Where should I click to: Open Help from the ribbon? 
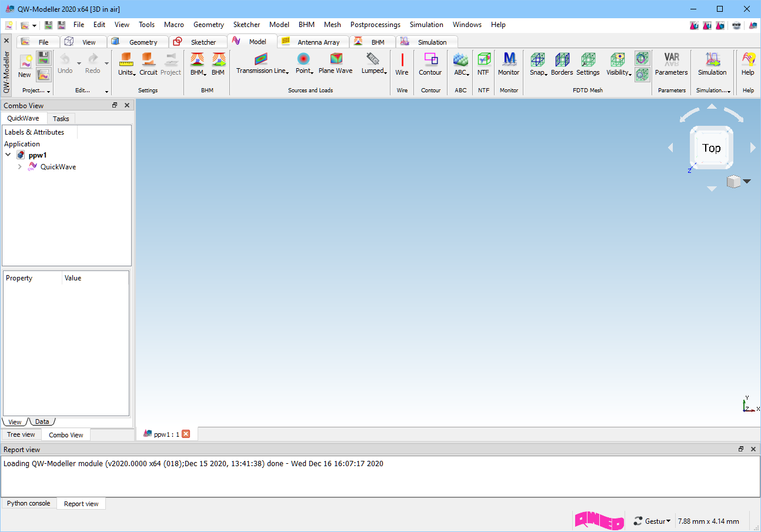[x=747, y=65]
